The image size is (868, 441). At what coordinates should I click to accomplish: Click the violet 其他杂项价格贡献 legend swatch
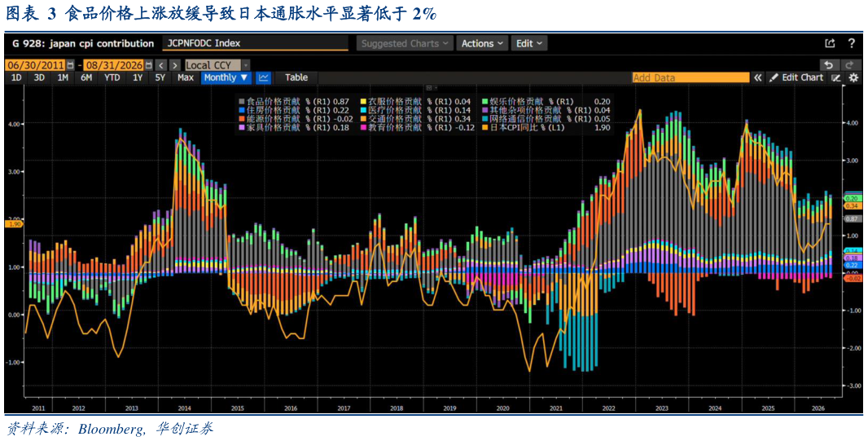(x=484, y=110)
